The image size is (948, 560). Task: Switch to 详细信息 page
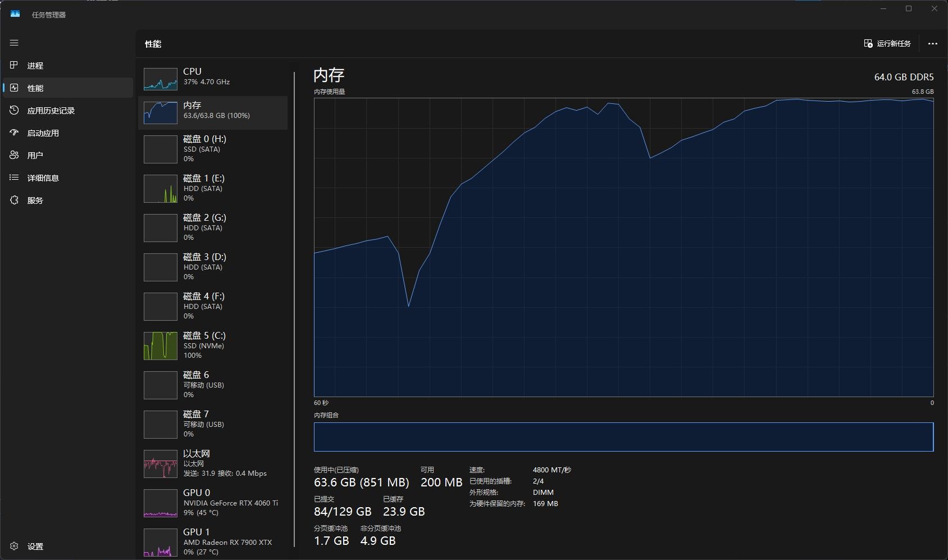click(x=67, y=177)
